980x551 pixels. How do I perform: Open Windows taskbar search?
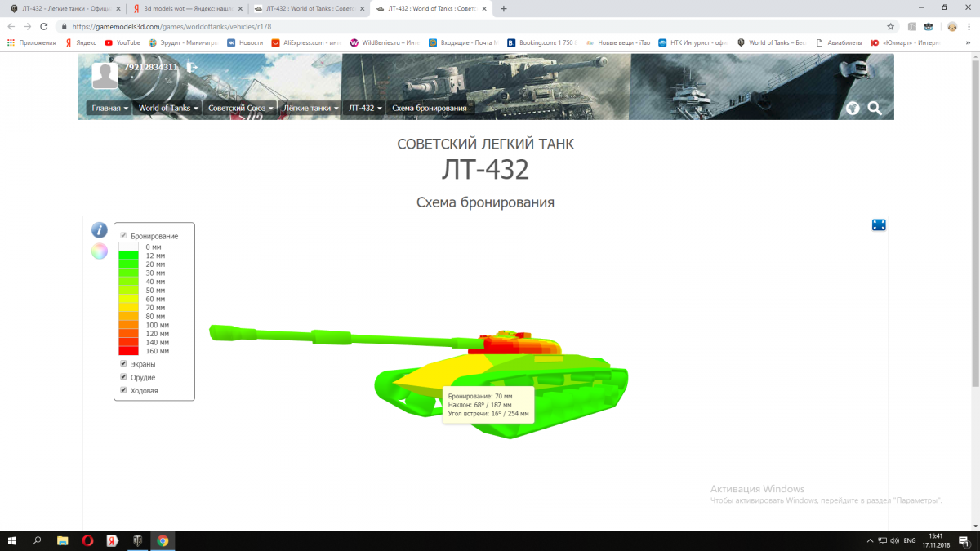point(38,540)
